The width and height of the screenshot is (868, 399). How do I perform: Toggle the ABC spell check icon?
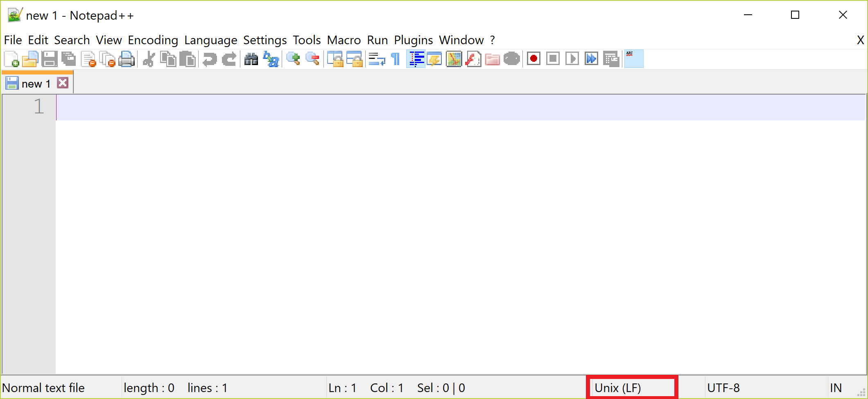pos(634,59)
